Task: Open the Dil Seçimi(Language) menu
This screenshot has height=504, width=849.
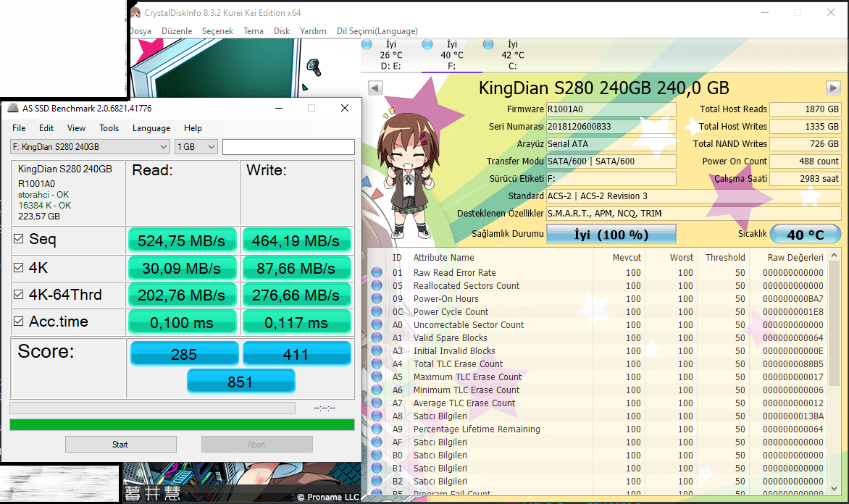Action: point(377,31)
